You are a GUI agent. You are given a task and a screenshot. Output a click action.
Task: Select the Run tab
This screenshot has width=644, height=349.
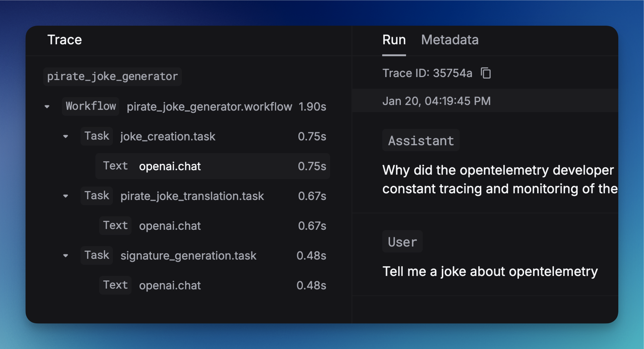coord(394,40)
